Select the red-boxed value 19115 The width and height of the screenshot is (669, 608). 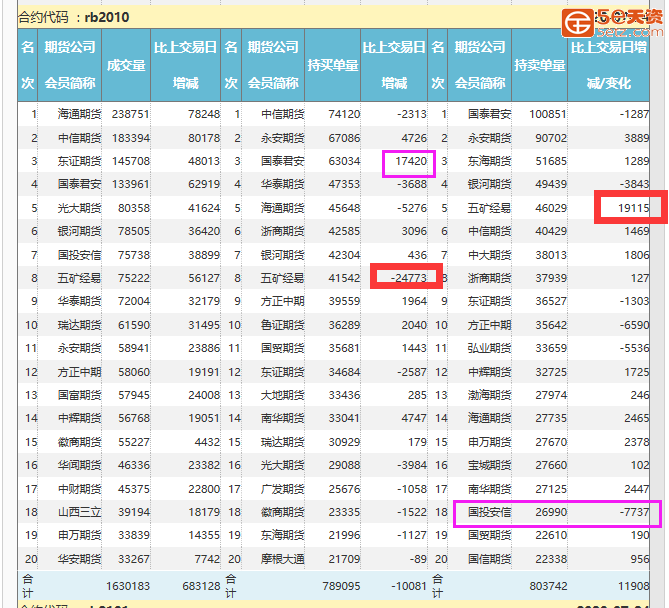pyautogui.click(x=629, y=207)
